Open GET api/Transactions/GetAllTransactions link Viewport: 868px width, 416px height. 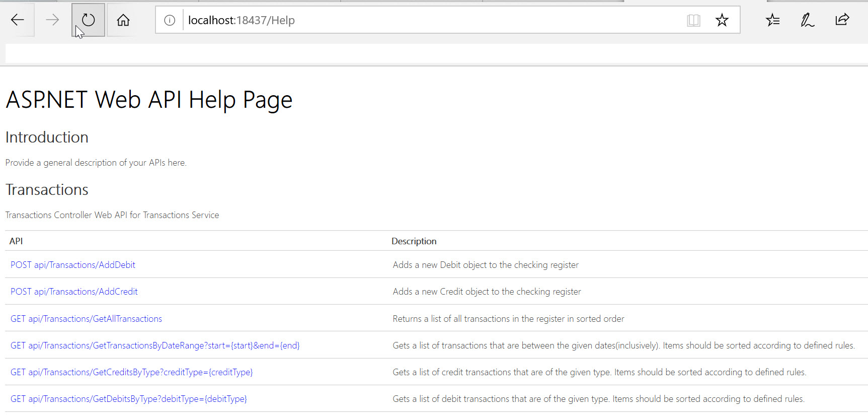point(86,319)
